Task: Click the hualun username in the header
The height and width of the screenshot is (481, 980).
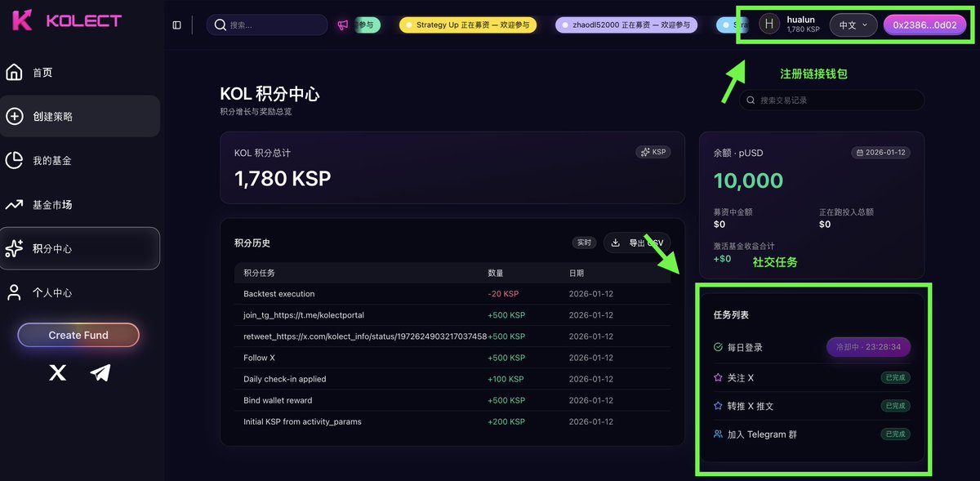Action: coord(800,20)
